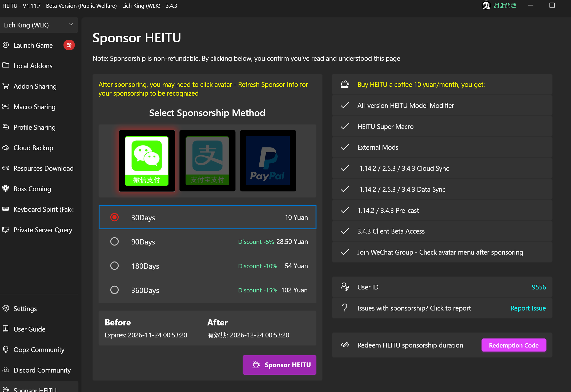Click the '1.14.2 / 3.4.3 Pre-cast' row
The image size is (571, 392).
click(x=442, y=210)
